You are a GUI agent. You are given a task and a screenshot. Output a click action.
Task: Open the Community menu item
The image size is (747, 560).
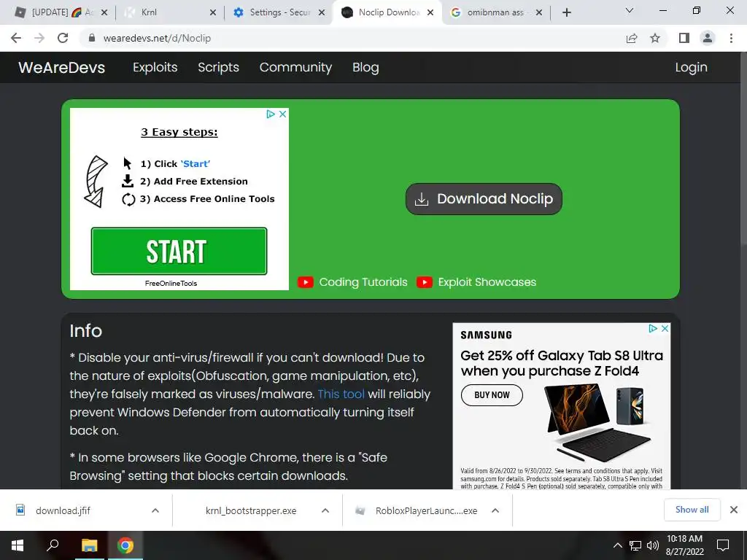point(295,67)
